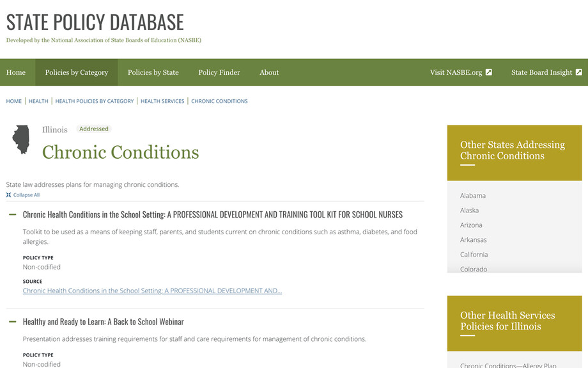This screenshot has width=588, height=368.
Task: Open the About page
Action: click(x=269, y=72)
